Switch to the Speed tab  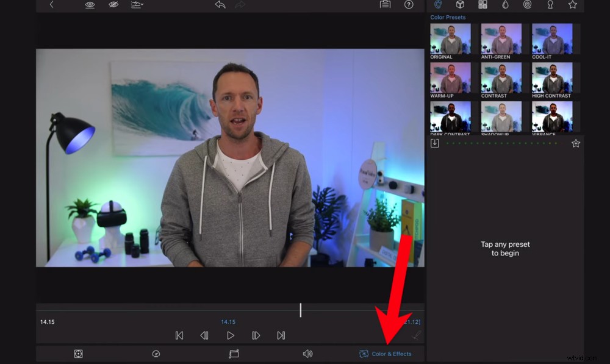coord(155,354)
